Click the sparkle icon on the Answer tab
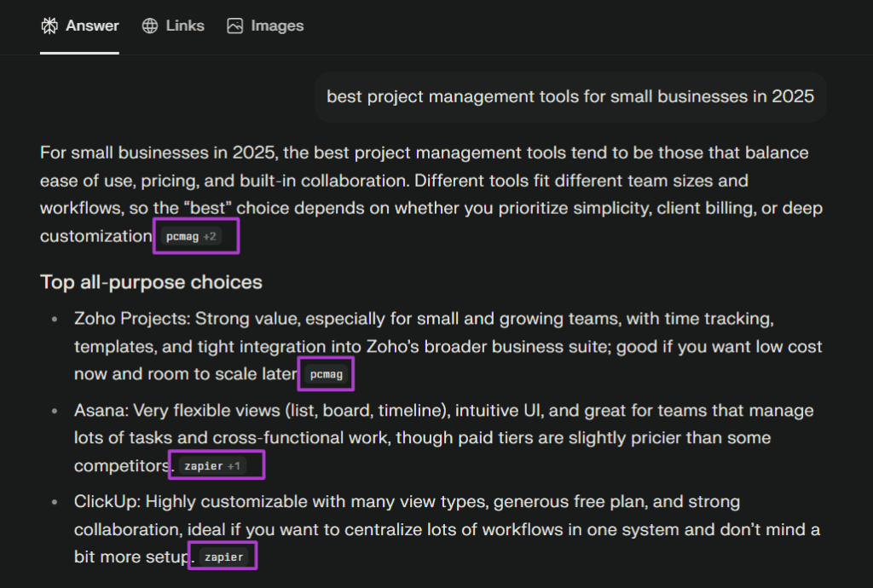Viewport: 873px width, 588px height. pos(50,26)
